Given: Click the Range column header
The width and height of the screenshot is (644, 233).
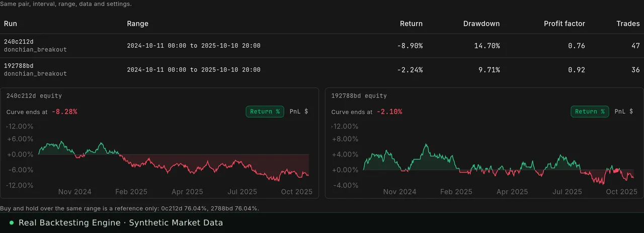Looking at the screenshot, I should point(137,24).
